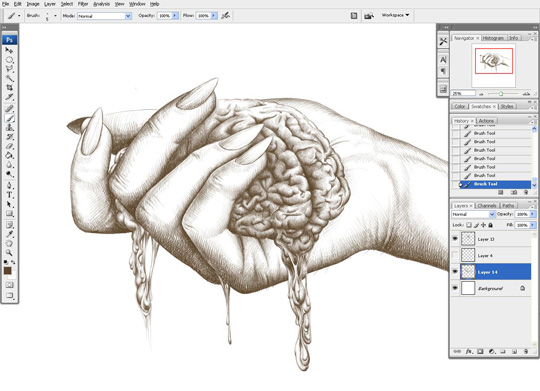Viewport: 540px width, 391px height.
Task: Enable the airbrush option icon
Action: [226, 16]
